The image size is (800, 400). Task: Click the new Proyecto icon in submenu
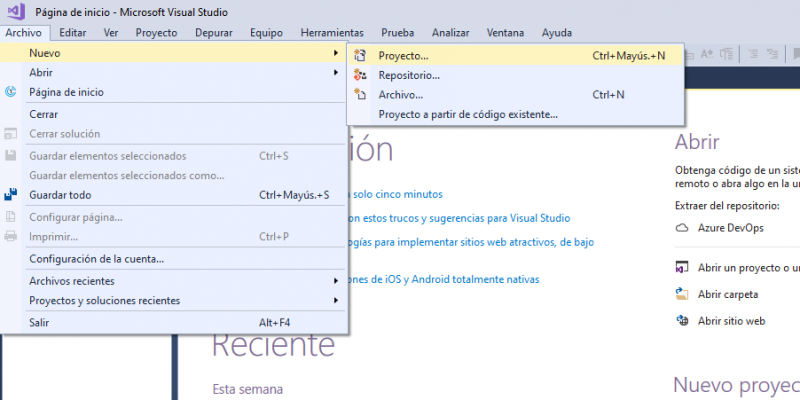pyautogui.click(x=361, y=56)
